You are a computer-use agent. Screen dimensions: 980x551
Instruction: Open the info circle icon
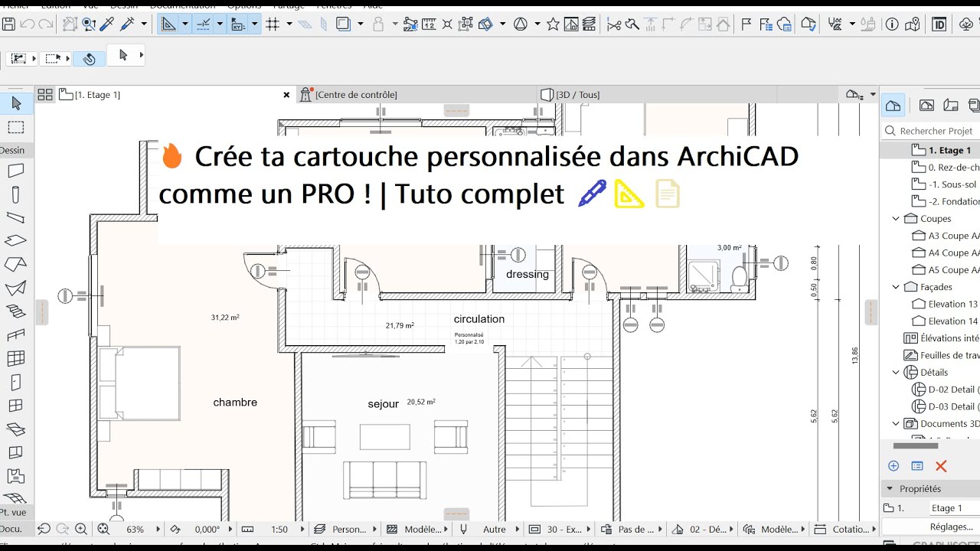[892, 24]
